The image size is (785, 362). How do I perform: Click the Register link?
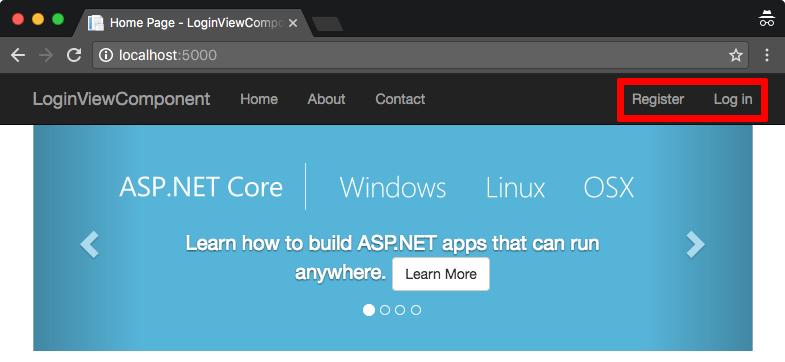click(x=658, y=99)
